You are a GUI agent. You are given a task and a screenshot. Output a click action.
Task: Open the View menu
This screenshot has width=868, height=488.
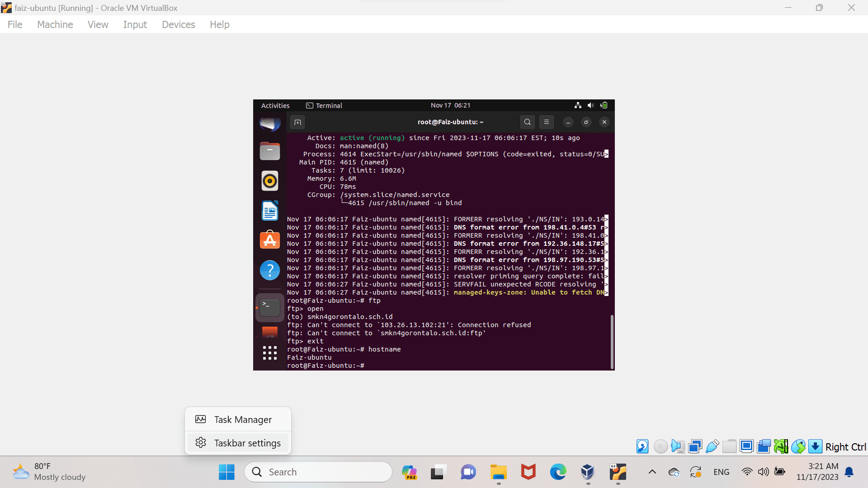pyautogui.click(x=98, y=24)
